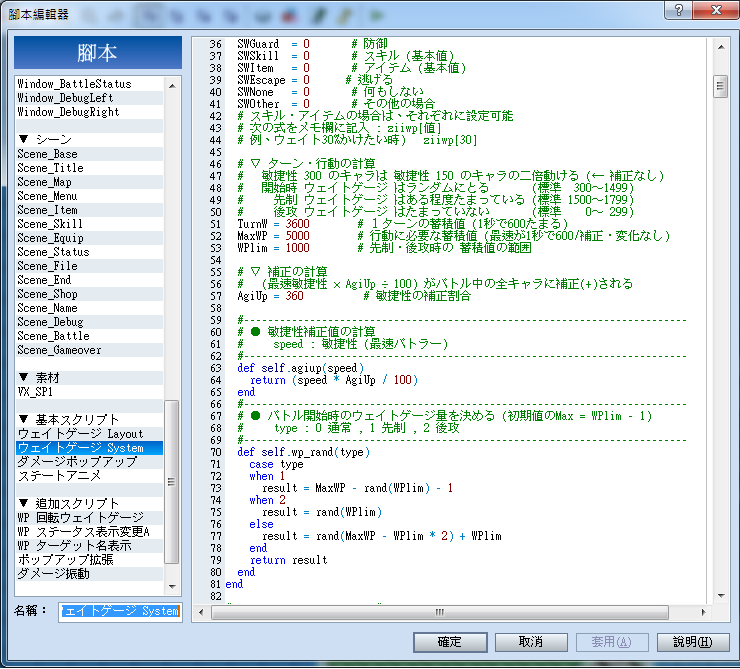Screen dimensions: 740x669
Task: Click code editor vertical scroll up arrow
Action: point(721,47)
